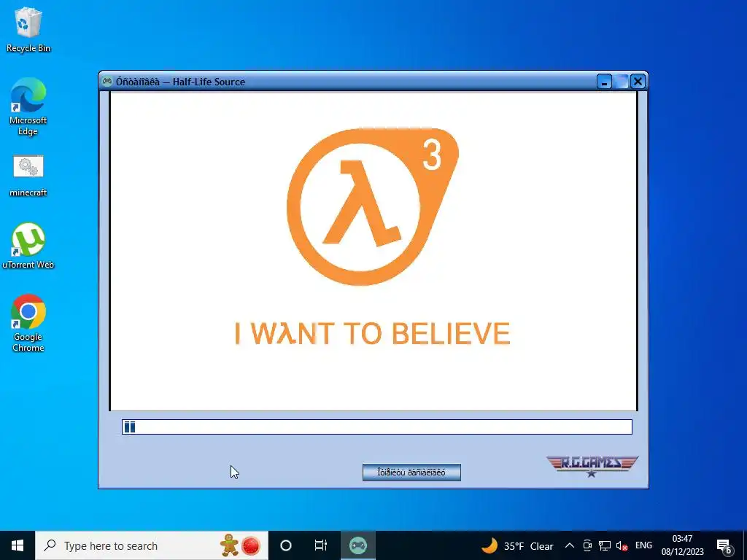Screen dimensions: 747x560
Task: Click the Half-Life Source window title text
Action: (181, 82)
